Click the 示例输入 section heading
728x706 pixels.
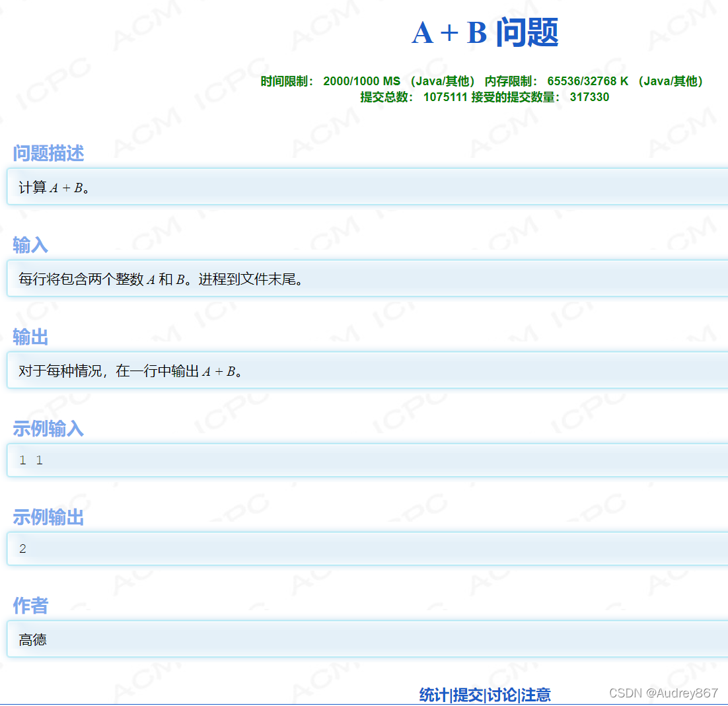point(48,429)
